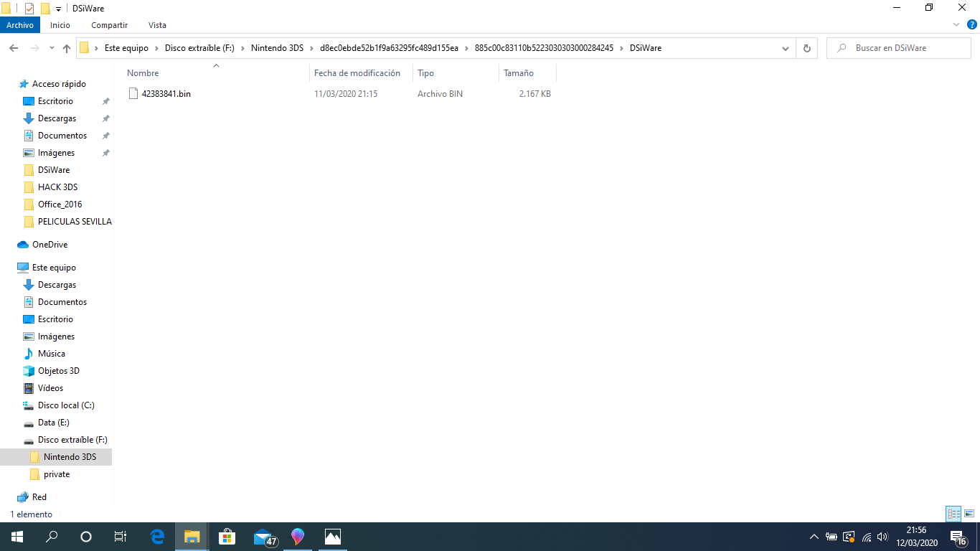Navigate to Este equipo in address bar
This screenshot has height=551, width=980.
[x=126, y=48]
